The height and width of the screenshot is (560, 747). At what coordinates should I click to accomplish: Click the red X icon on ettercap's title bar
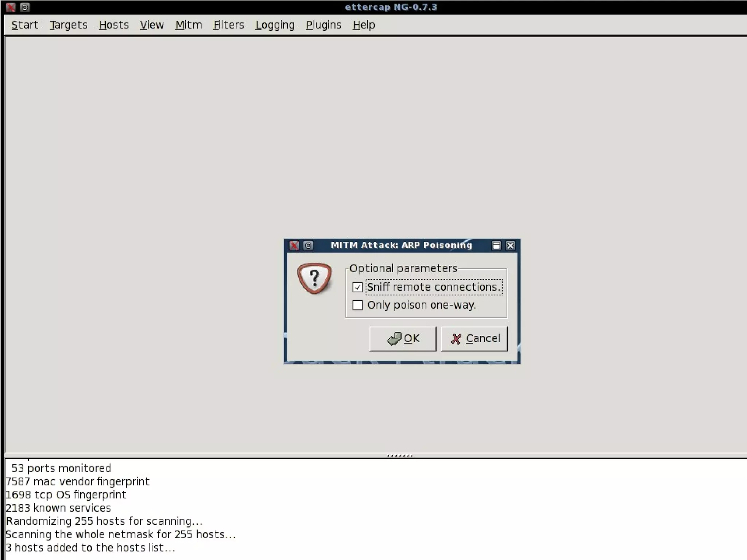[x=11, y=7]
